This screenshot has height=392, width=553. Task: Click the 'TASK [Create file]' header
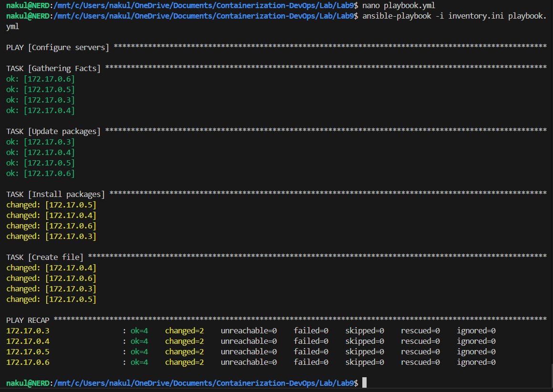(x=45, y=258)
